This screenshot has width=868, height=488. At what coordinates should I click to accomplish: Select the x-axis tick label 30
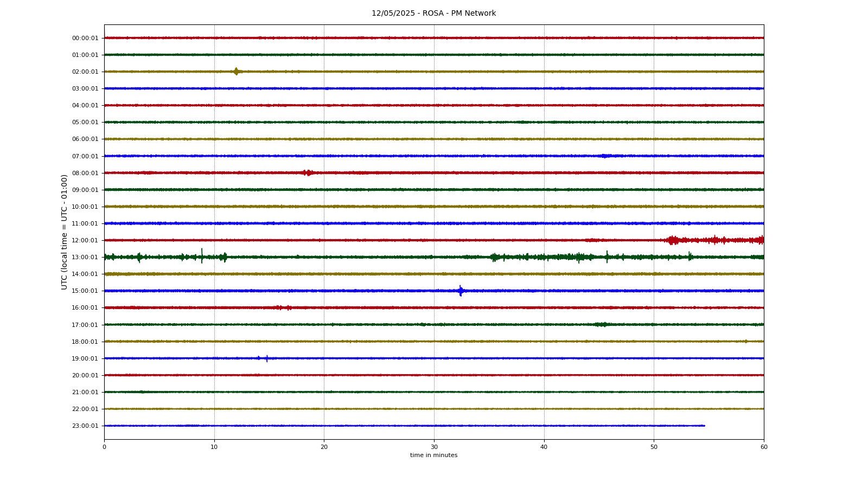[x=434, y=447]
